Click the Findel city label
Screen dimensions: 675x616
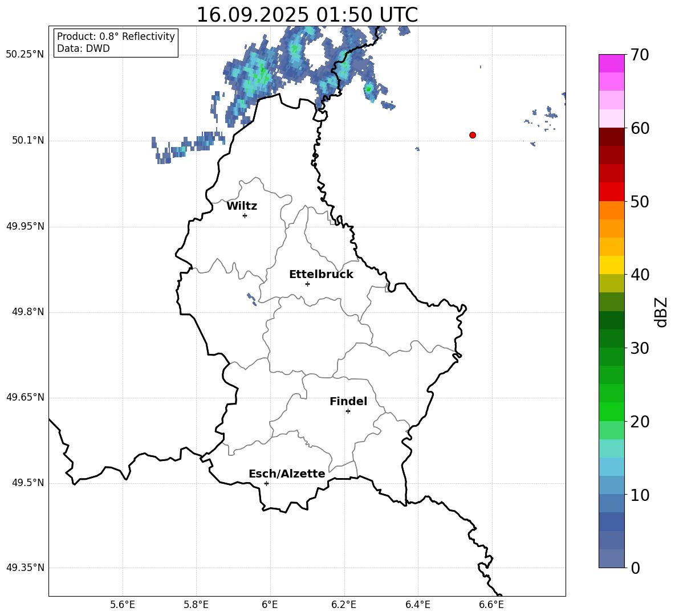click(x=348, y=401)
